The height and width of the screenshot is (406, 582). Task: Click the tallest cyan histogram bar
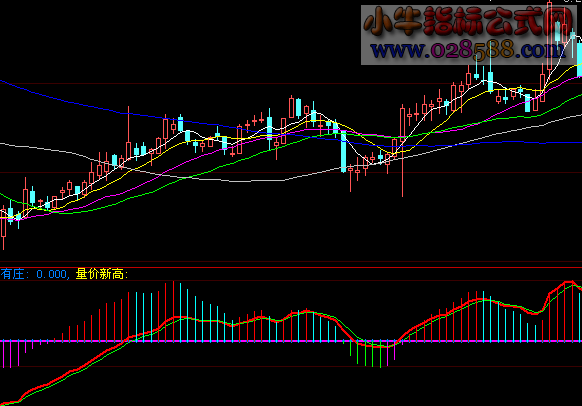pos(180,312)
